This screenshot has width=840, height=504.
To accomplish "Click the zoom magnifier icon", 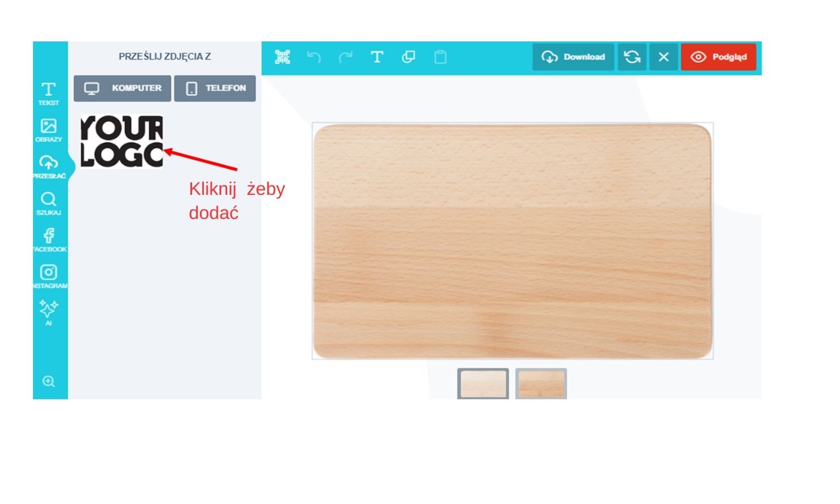I will pos(49,381).
